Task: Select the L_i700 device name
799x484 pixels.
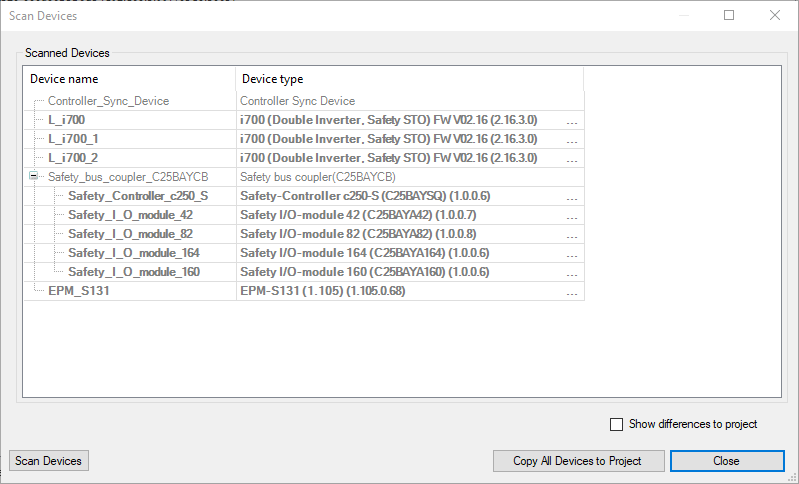Action: click(66, 120)
